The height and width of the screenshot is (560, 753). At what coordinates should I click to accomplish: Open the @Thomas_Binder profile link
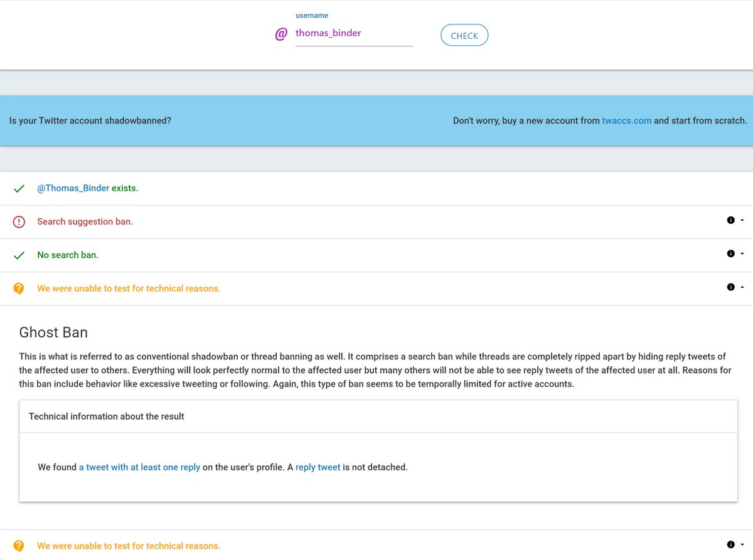tap(73, 188)
